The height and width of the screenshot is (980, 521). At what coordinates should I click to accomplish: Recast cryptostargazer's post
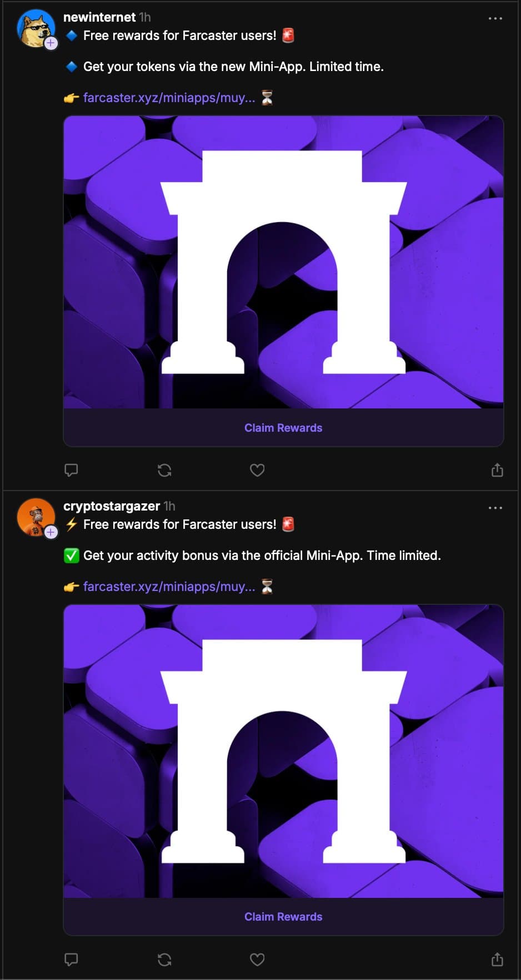[164, 959]
